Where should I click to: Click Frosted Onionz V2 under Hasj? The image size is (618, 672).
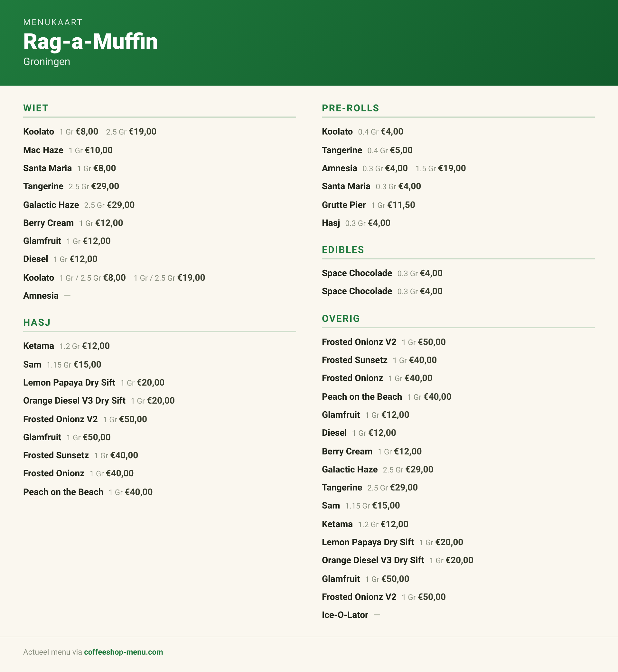pyautogui.click(x=61, y=419)
